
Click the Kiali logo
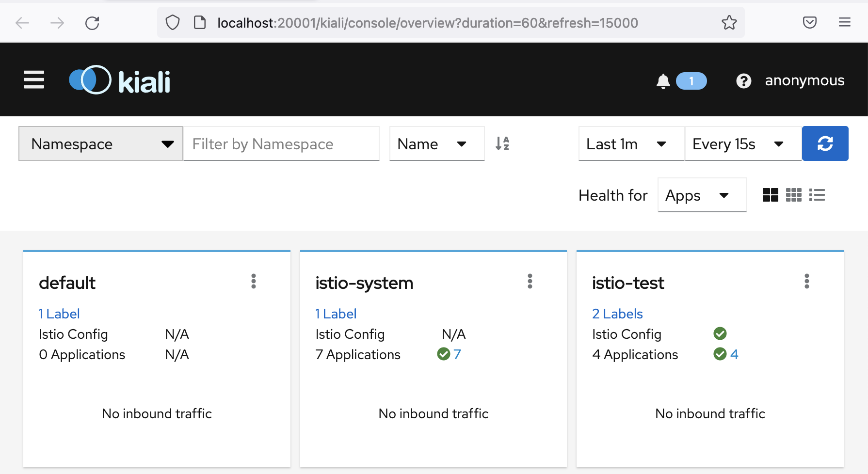[x=119, y=79]
